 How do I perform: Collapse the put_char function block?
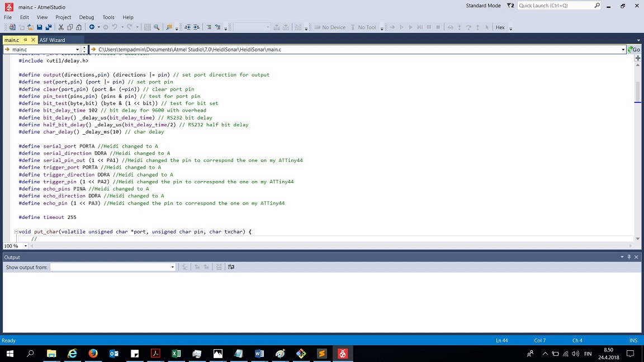pyautogui.click(x=16, y=231)
